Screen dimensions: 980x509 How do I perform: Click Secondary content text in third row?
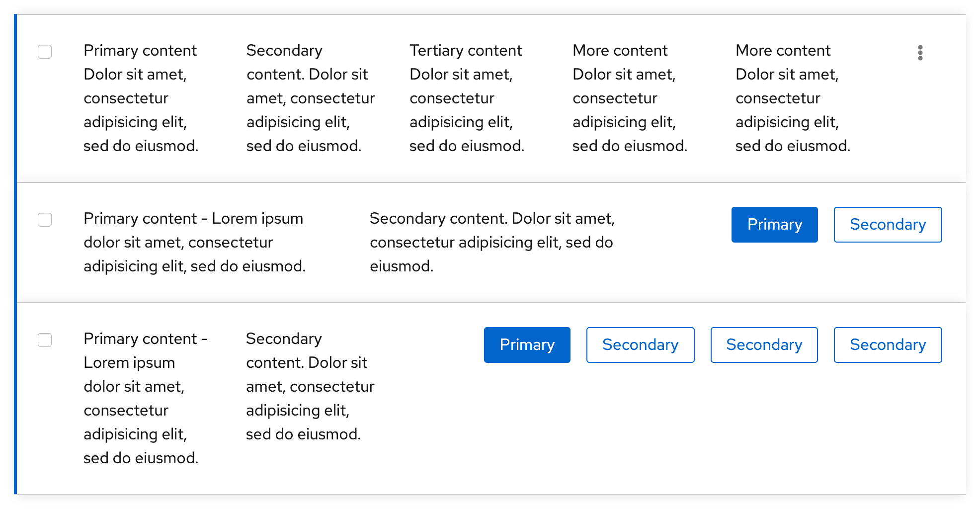[x=310, y=386]
